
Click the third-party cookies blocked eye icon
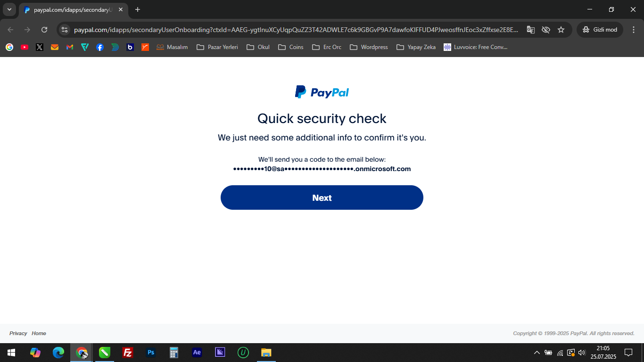(546, 30)
